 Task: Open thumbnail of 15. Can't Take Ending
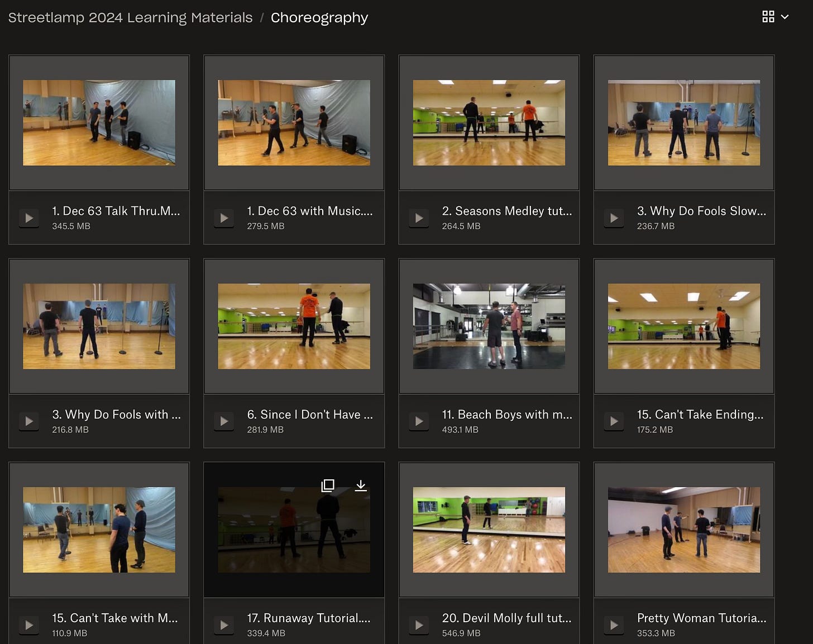(x=683, y=326)
